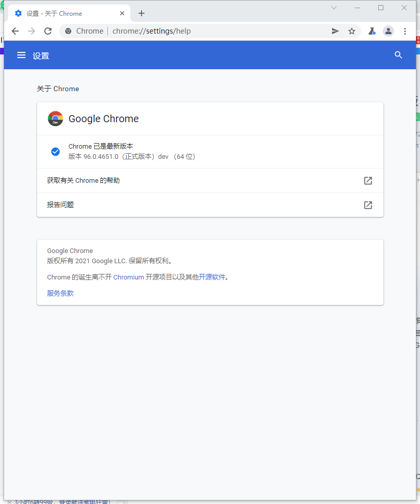This screenshot has width=420, height=504.
Task: Open the three-dot Chrome menu
Action: point(405,31)
